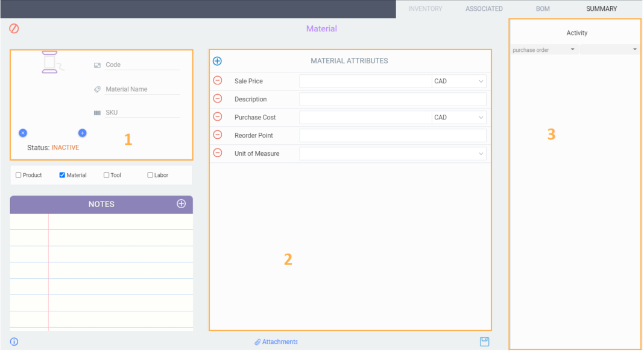Check the Labor checkbox
This screenshot has height=353, width=644.
tap(150, 175)
